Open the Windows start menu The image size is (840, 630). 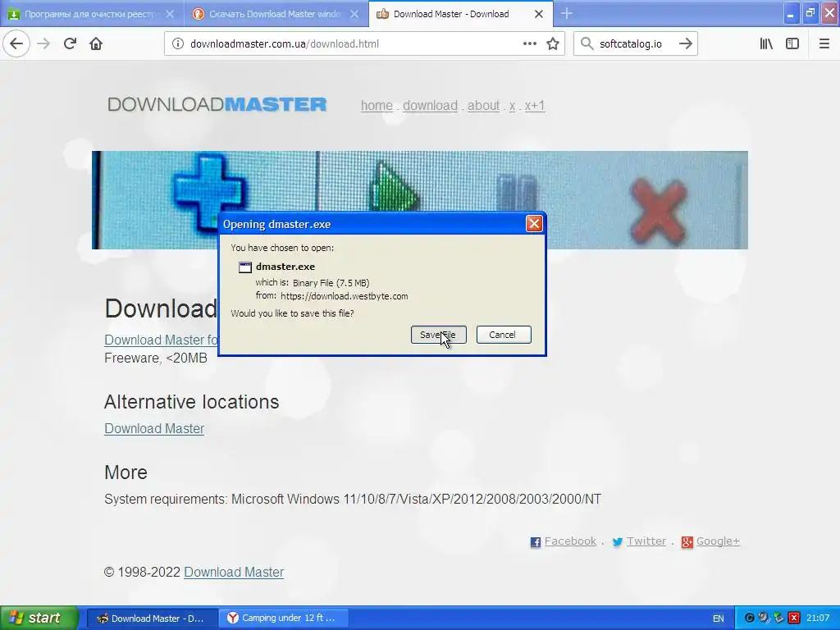point(39,618)
